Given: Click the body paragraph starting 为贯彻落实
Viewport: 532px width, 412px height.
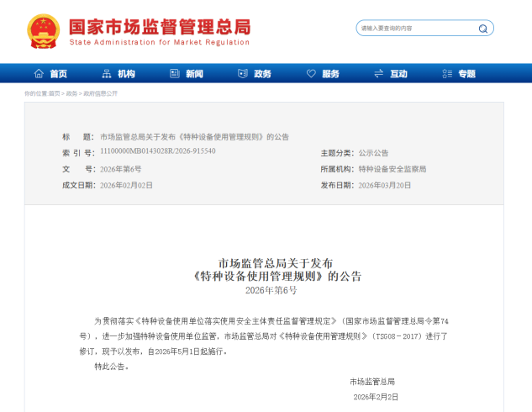Looking at the screenshot, I should tap(264, 336).
